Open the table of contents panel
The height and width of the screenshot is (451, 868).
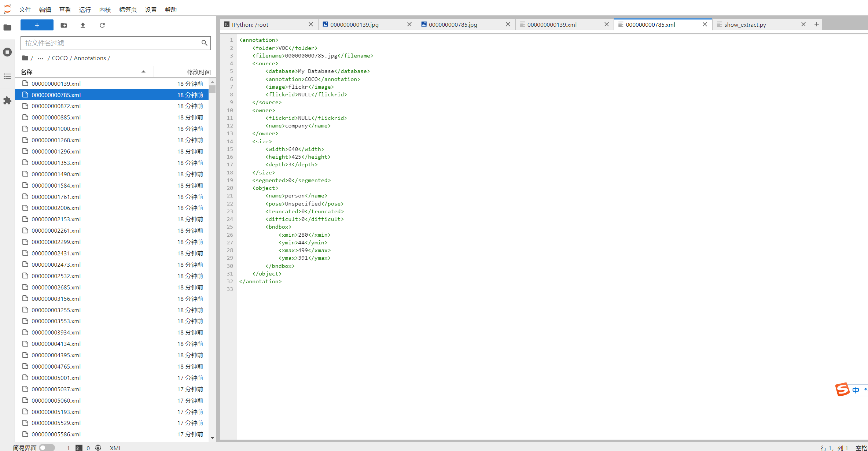[x=7, y=76]
